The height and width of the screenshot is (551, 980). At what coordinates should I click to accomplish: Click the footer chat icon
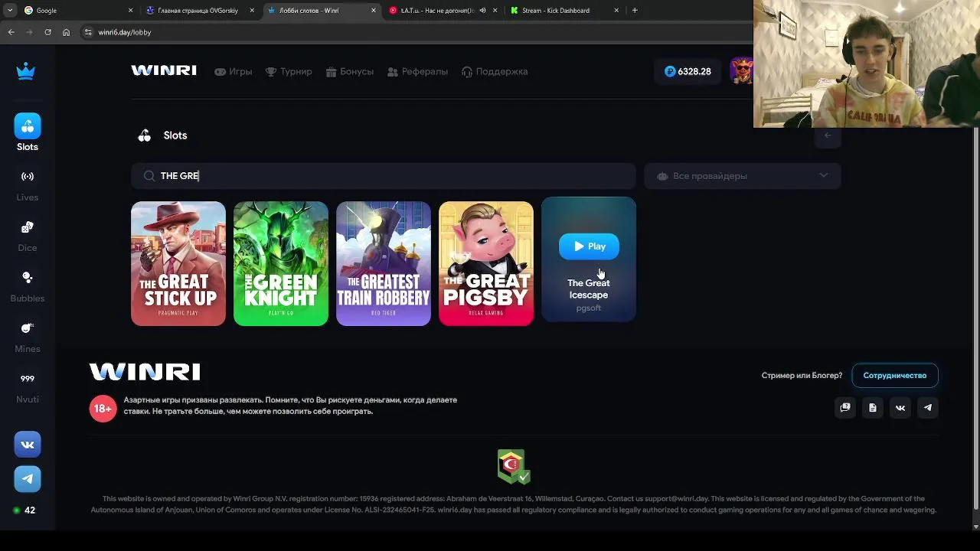845,408
